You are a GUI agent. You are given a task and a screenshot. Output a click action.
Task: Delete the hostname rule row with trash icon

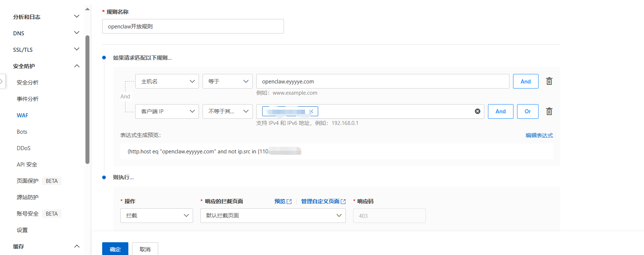[549, 81]
